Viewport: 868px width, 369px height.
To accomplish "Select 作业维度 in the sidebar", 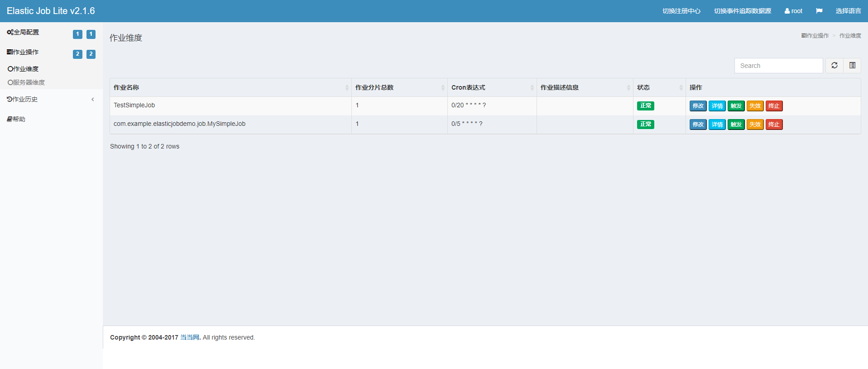I will (24, 69).
